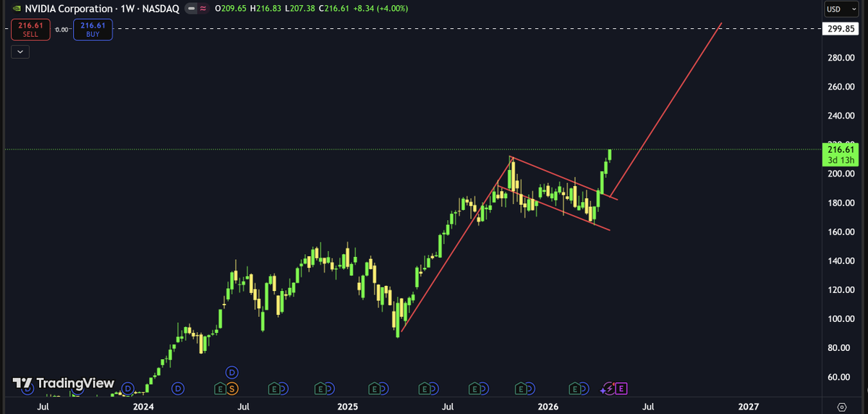868x414 pixels.
Task: Click the D dividend marker above the S marker
Action: pos(232,372)
